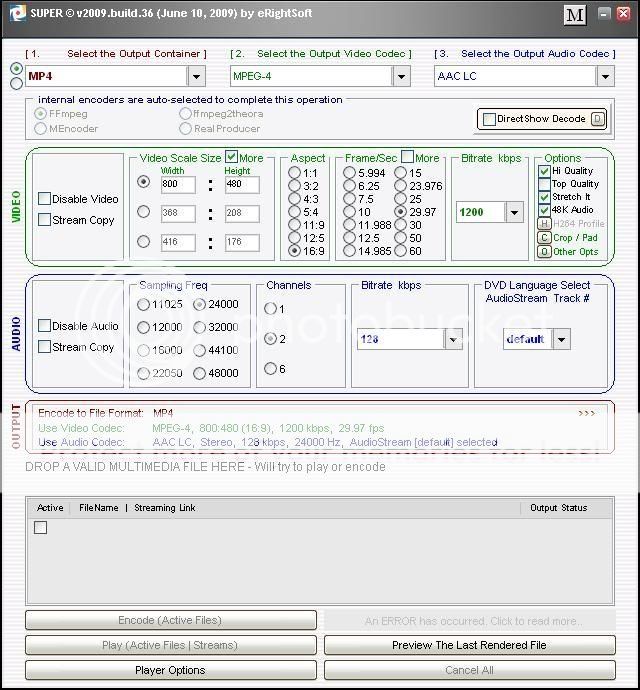This screenshot has height=690, width=640.
Task: Select 32000 sampling frequency
Action: pos(199,327)
